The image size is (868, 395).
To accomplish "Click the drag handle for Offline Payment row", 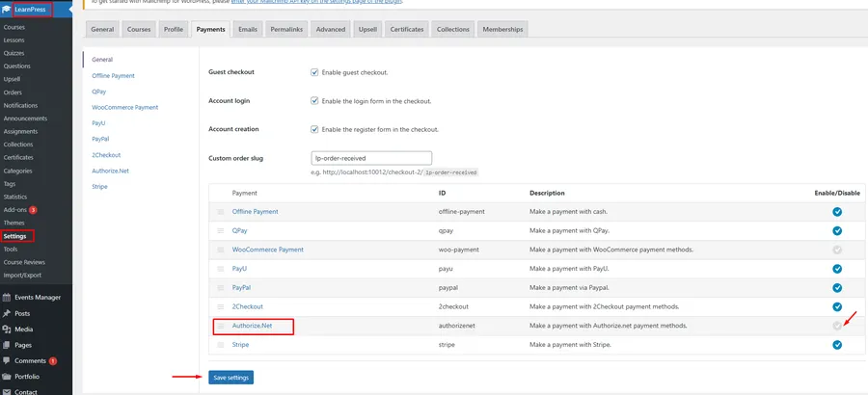I will pyautogui.click(x=220, y=212).
